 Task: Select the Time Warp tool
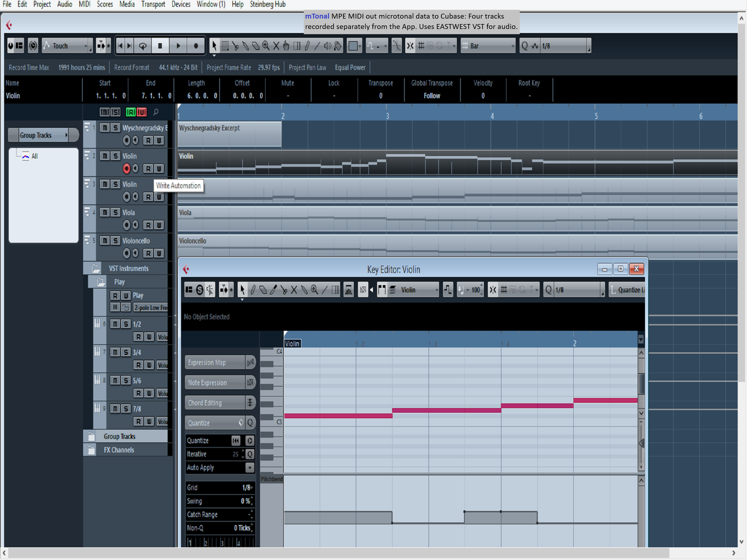pos(297,46)
